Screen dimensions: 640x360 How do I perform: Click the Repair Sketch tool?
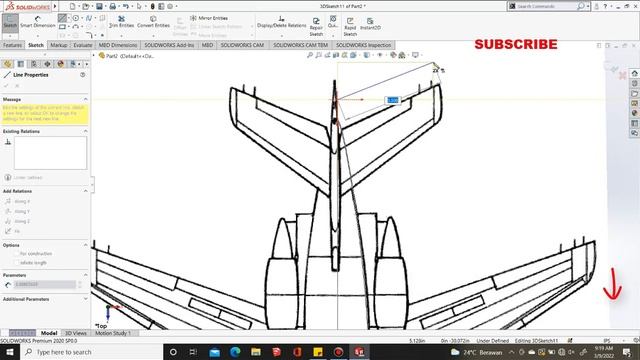tap(316, 27)
